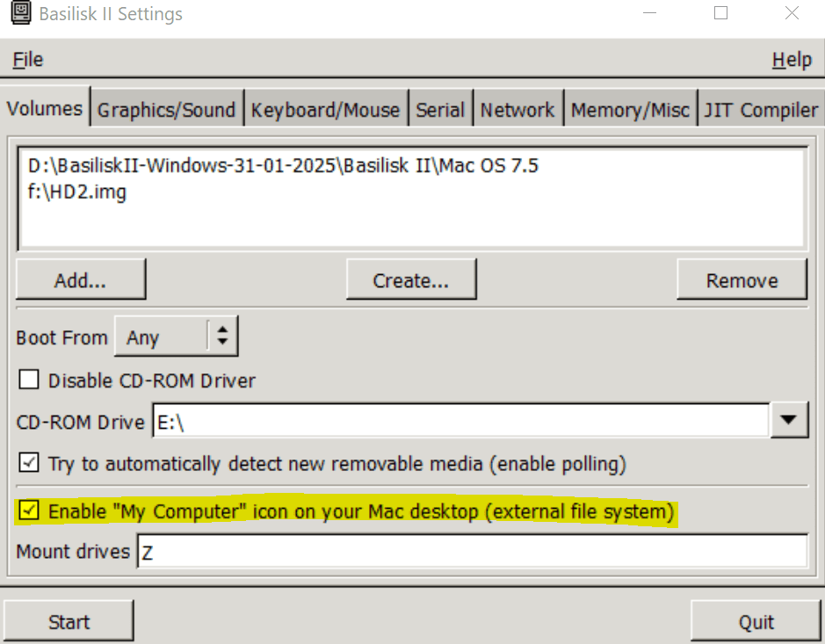825x644 pixels.
Task: Switch to the Graphics/Sound tab
Action: (166, 111)
